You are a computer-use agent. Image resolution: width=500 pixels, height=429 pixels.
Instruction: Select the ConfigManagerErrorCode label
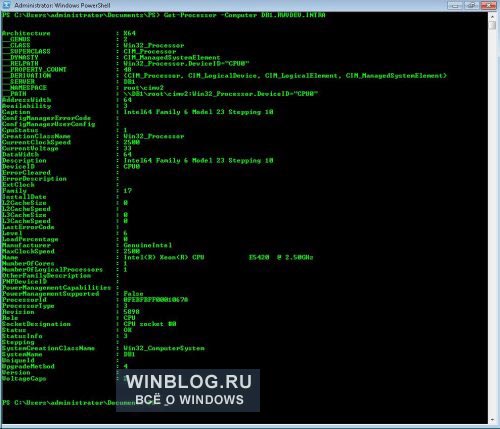click(46, 118)
